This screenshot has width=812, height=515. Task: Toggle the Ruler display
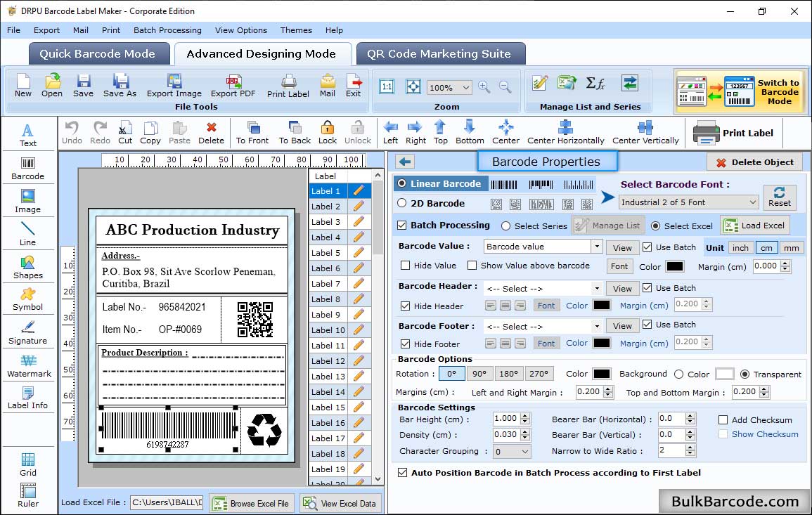(x=28, y=495)
